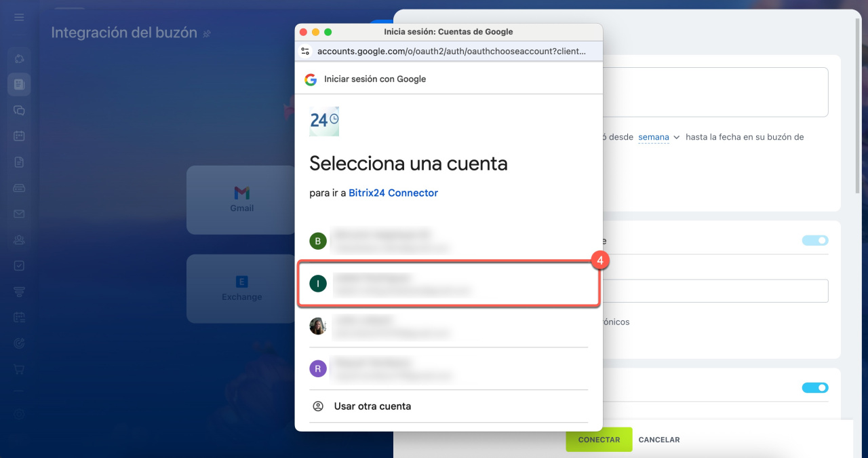Open the chat bubbles icon in the sidebar
This screenshot has height=458, width=868.
pos(19,110)
